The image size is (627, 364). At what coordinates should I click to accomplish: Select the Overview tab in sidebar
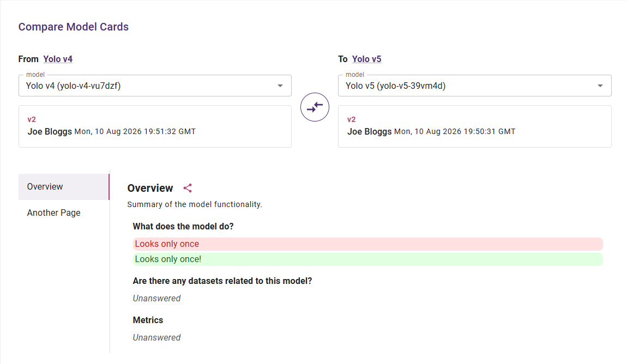click(x=64, y=186)
